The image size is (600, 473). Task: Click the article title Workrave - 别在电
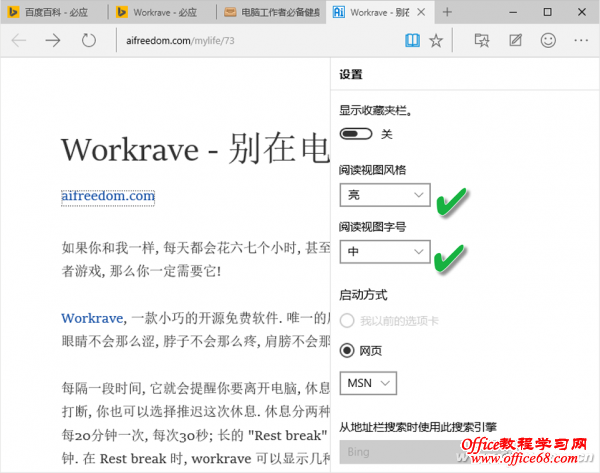click(195, 149)
